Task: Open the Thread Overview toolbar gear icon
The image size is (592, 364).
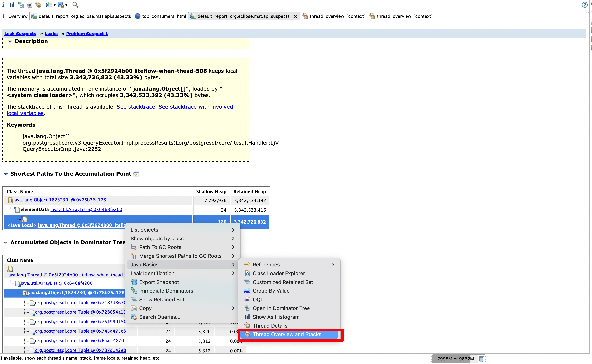Action: (x=38, y=5)
